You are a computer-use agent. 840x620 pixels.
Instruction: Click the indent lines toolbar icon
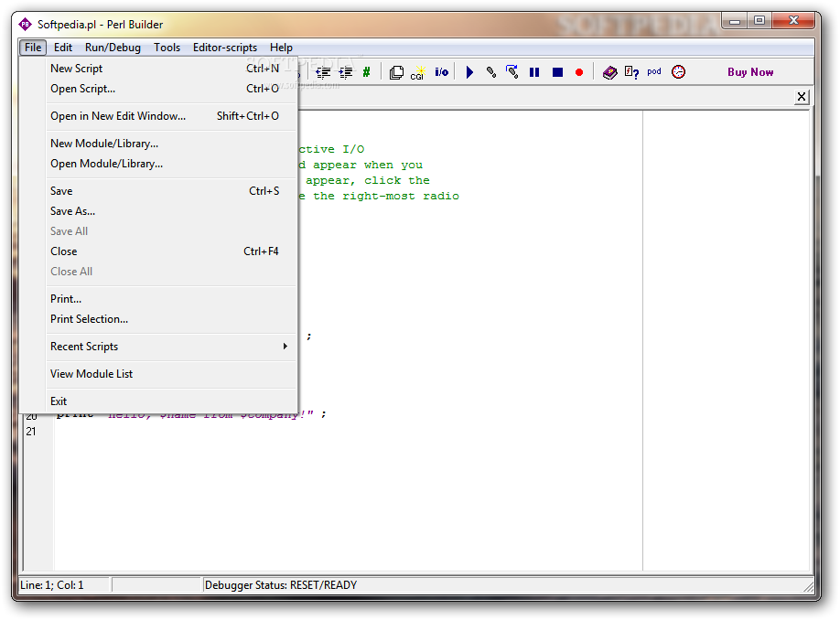click(346, 72)
